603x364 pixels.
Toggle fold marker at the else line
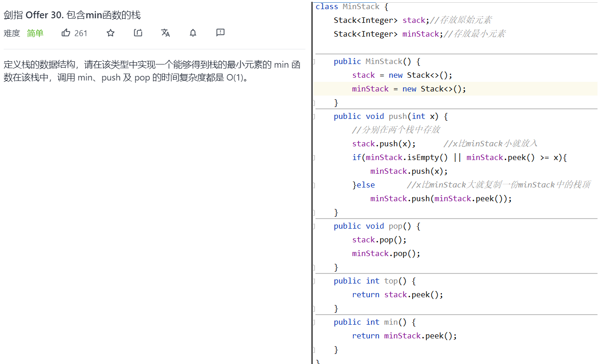point(314,185)
